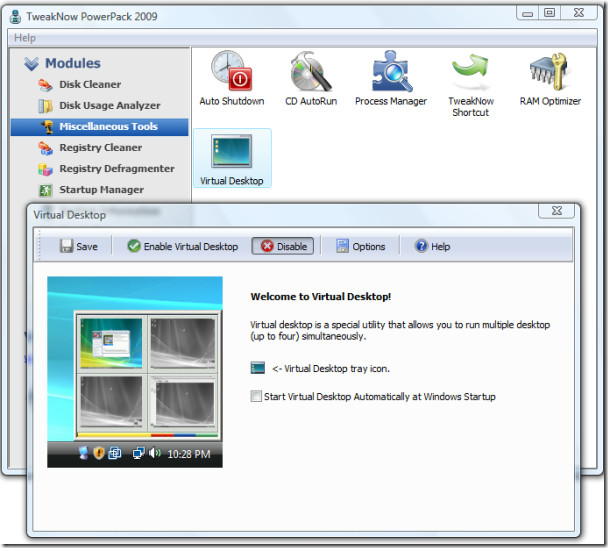Click the Welcome to Virtual Desktop heading

(x=321, y=297)
